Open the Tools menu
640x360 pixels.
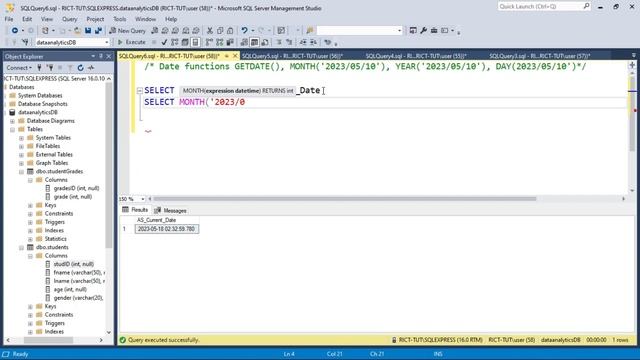coord(120,19)
